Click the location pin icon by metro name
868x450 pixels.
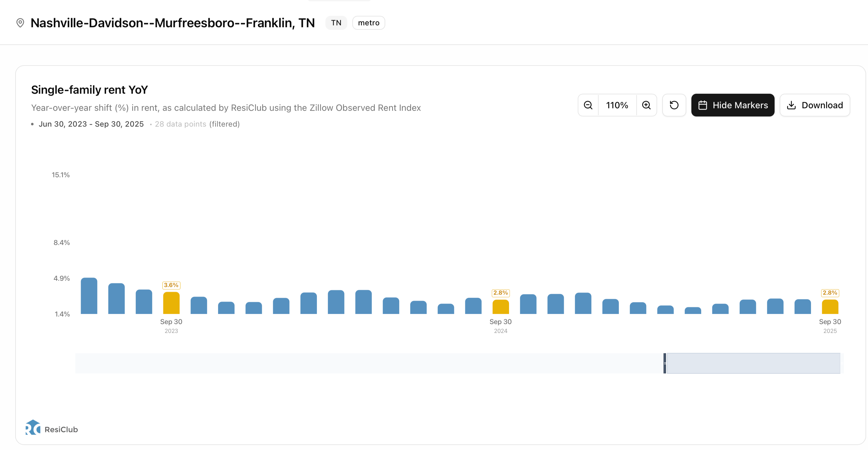pyautogui.click(x=20, y=23)
